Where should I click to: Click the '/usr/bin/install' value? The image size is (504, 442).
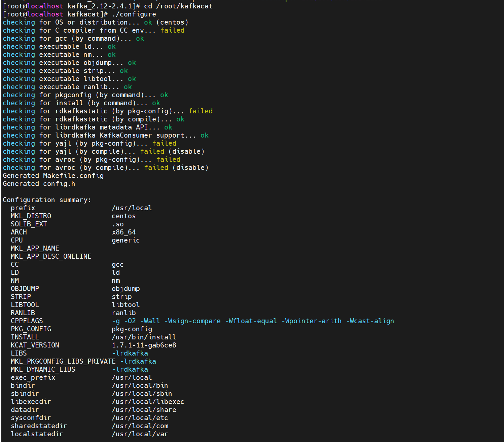pyautogui.click(x=144, y=337)
